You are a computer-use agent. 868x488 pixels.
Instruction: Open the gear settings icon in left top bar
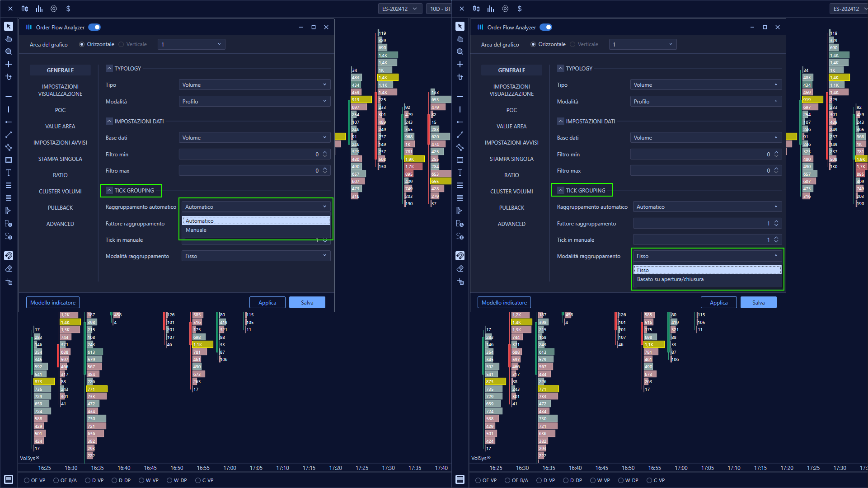click(54, 9)
